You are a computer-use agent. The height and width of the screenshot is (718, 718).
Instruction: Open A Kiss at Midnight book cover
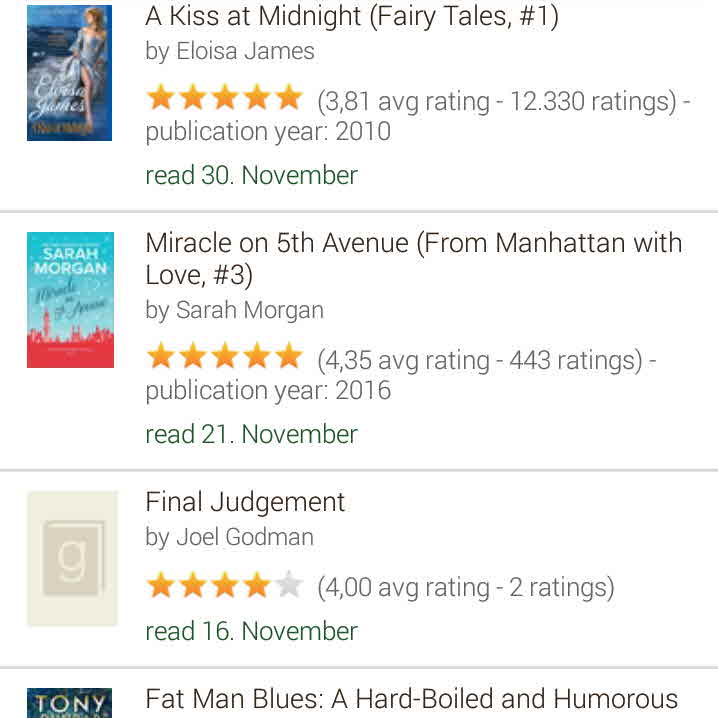[69, 72]
